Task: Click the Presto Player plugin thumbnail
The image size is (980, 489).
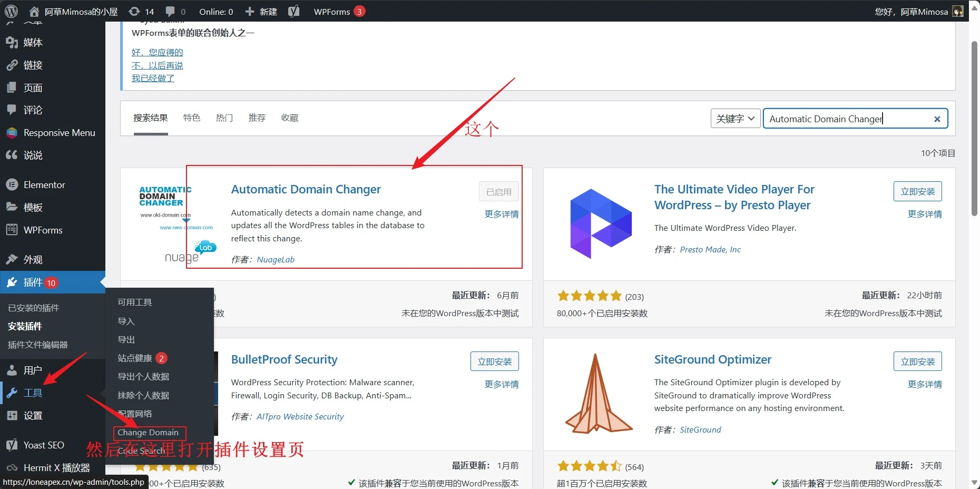Action: 601,223
